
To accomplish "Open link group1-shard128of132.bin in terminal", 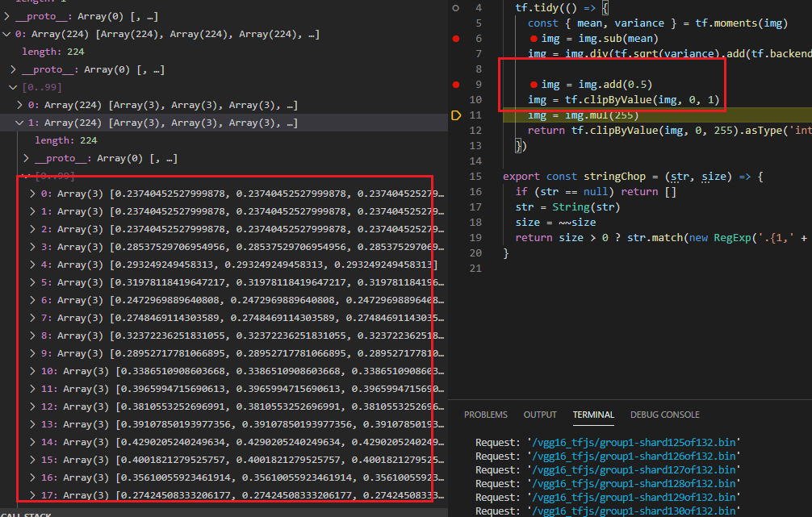I will (634, 483).
